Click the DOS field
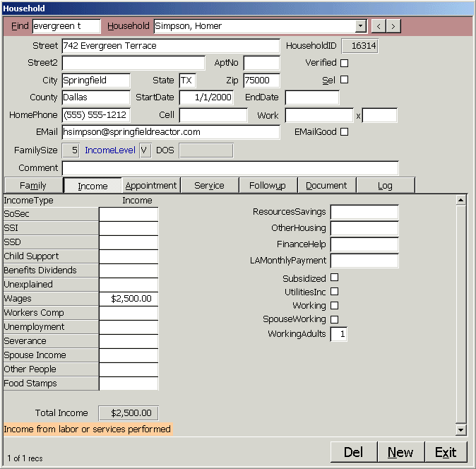476x469 pixels. (x=206, y=150)
